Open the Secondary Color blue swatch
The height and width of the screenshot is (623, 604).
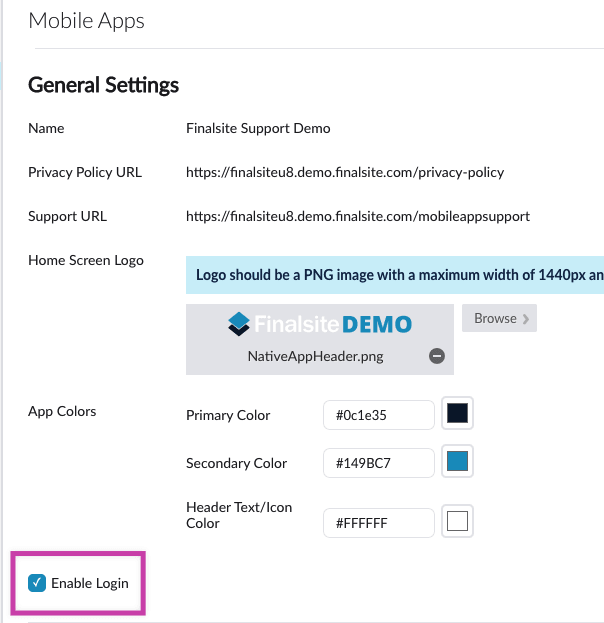(458, 462)
